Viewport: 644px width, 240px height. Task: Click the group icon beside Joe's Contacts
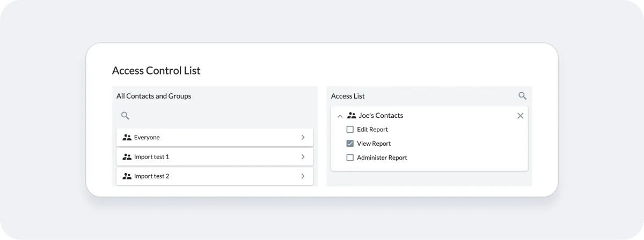click(352, 116)
